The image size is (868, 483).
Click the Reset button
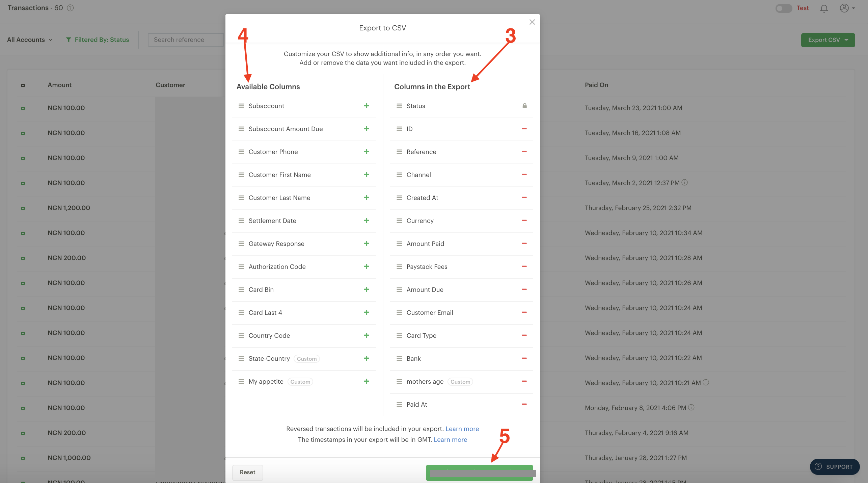coord(247,472)
